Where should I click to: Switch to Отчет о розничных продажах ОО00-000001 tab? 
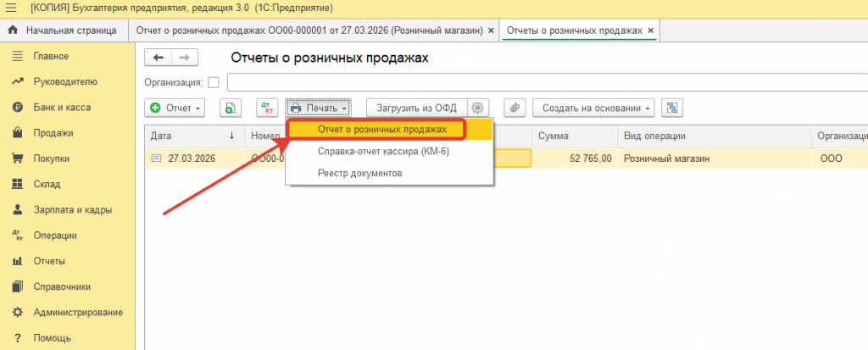[x=314, y=31]
